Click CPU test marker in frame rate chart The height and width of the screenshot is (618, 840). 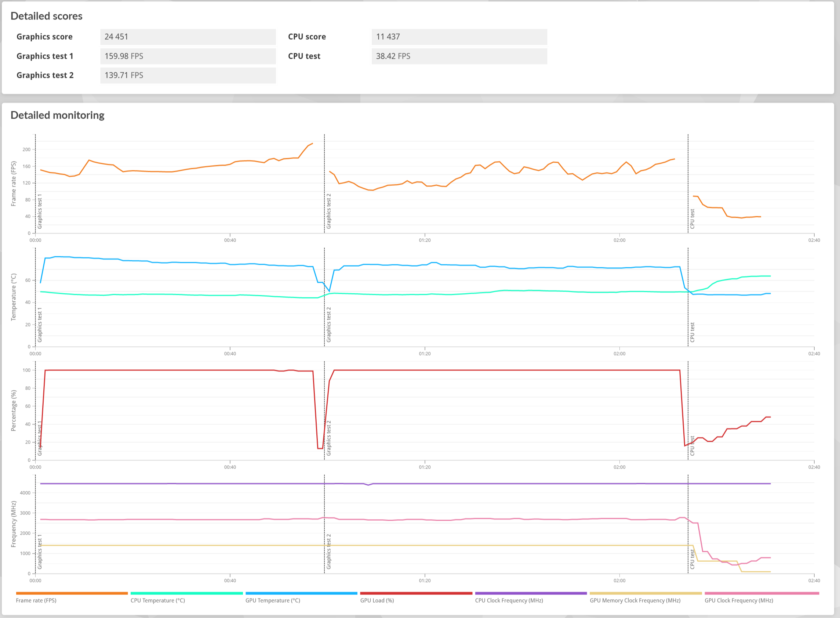pos(692,219)
